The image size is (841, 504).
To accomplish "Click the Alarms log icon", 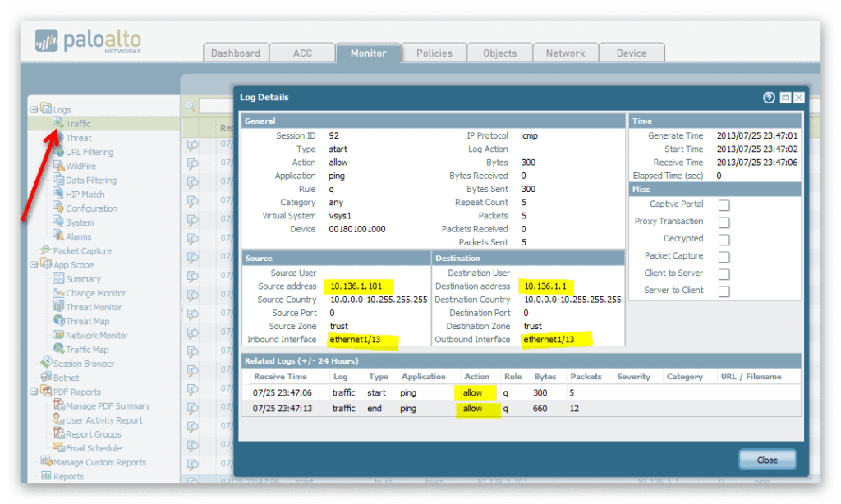I will (x=58, y=236).
